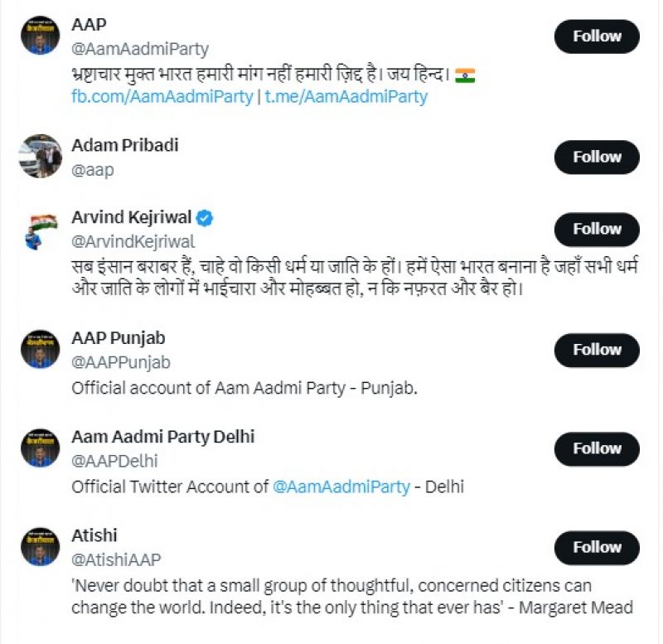Open the fb.com/AamAadmiParty link
This screenshot has width=663, height=644.
[x=162, y=96]
